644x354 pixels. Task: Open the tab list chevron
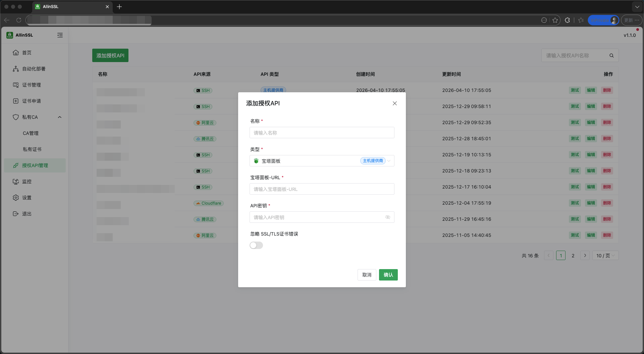point(637,7)
